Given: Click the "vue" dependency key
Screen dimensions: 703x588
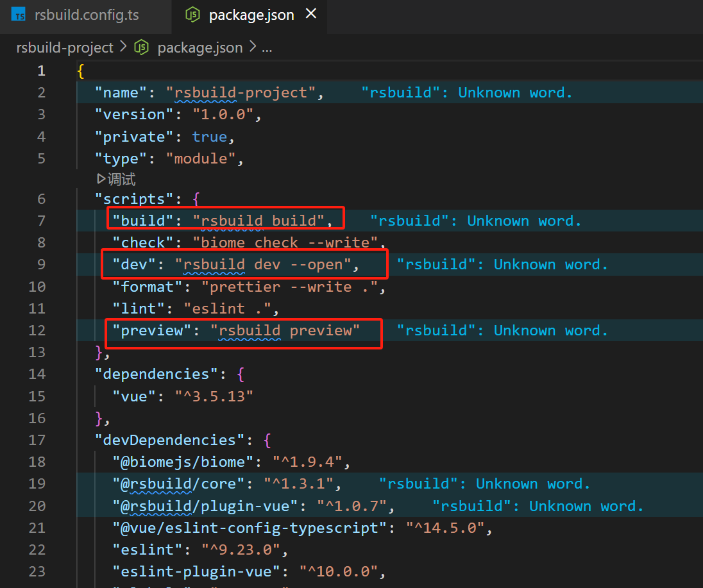Looking at the screenshot, I should (135, 397).
